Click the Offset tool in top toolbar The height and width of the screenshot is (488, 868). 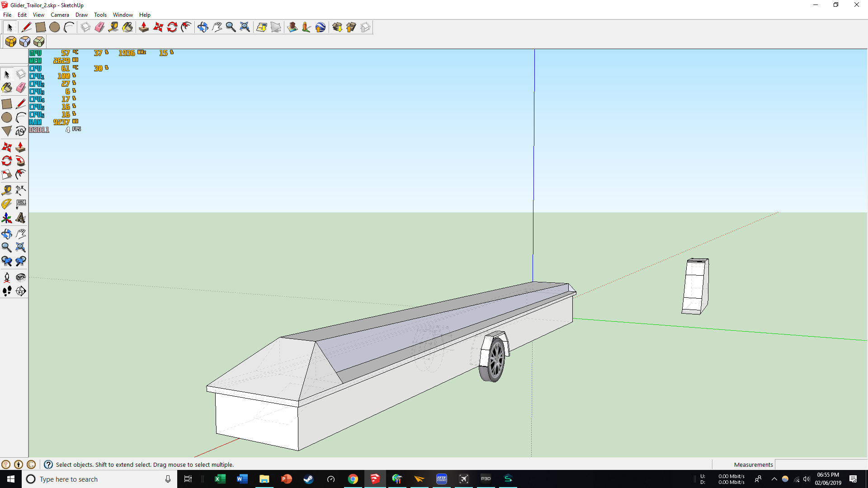point(186,28)
